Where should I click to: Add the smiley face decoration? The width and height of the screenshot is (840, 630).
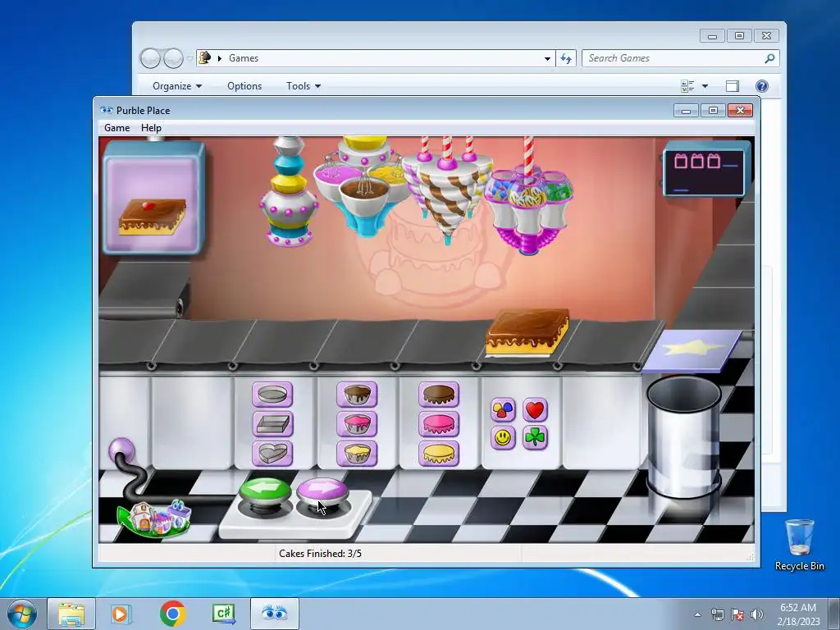[x=503, y=438]
